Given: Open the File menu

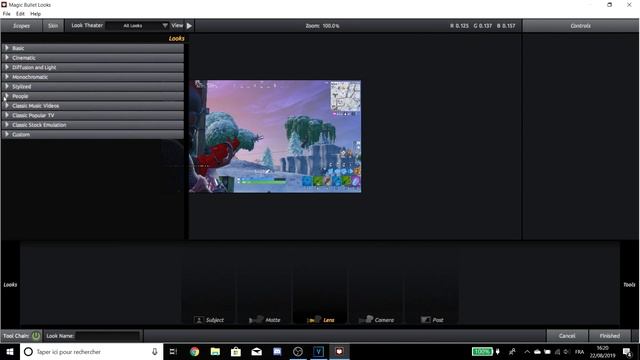Looking at the screenshot, I should click(x=7, y=14).
